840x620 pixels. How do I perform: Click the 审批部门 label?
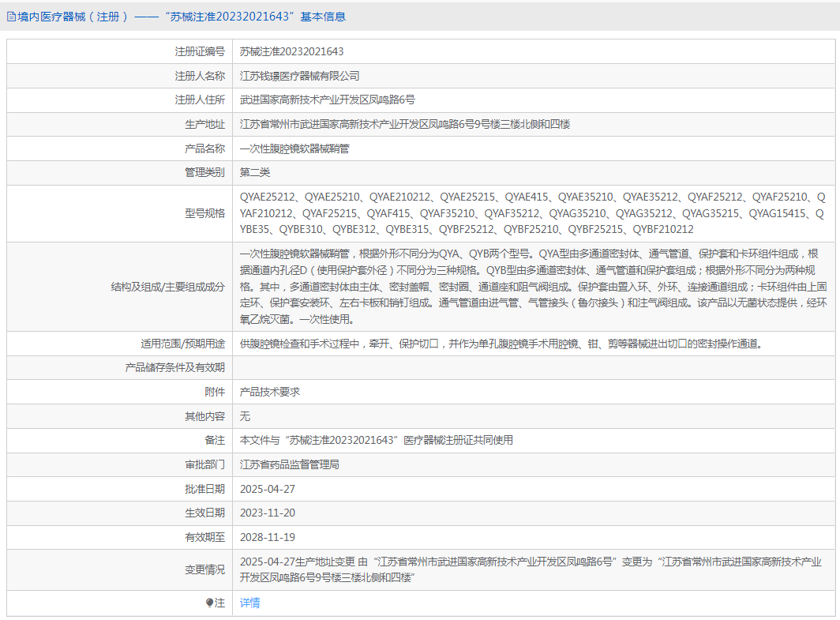(204, 464)
